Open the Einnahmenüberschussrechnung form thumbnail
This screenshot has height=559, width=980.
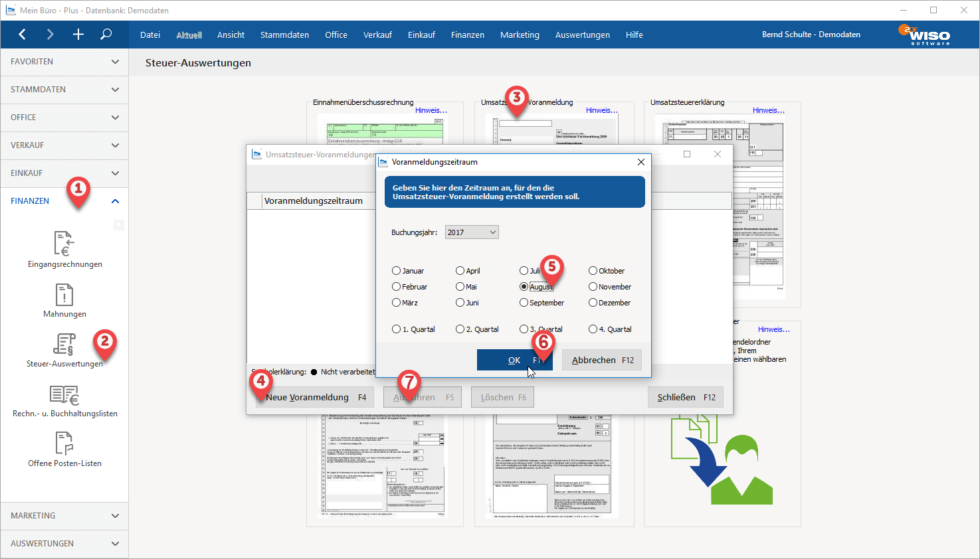tap(381, 130)
